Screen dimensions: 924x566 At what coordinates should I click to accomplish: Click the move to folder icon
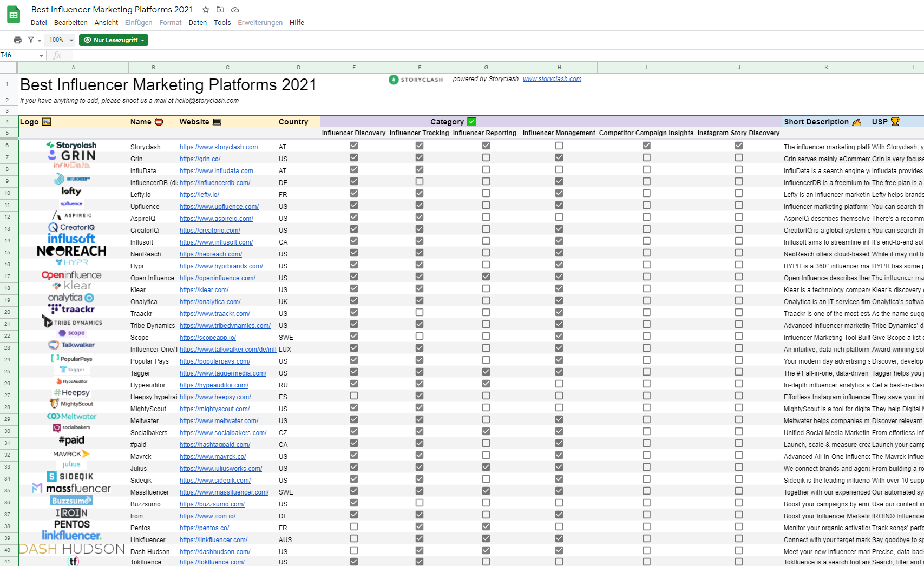[220, 10]
